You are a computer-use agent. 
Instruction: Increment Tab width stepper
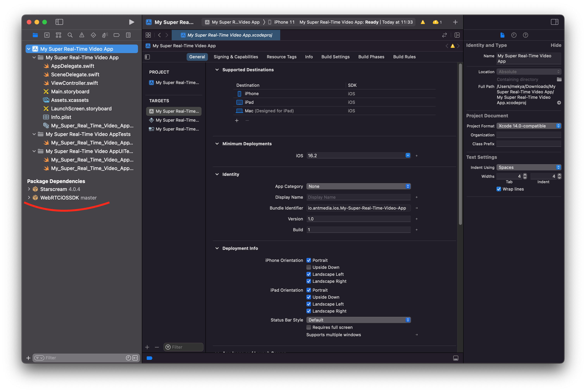(x=525, y=175)
